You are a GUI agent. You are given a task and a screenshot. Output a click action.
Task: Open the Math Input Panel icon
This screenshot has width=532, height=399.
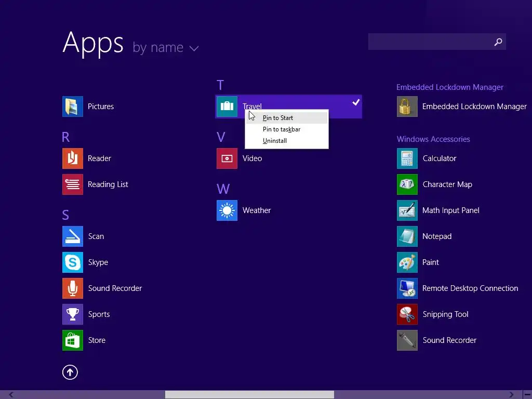pyautogui.click(x=407, y=210)
